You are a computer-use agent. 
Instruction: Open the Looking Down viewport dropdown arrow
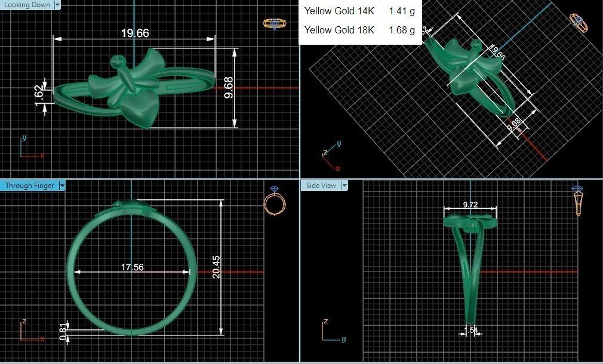click(x=57, y=5)
